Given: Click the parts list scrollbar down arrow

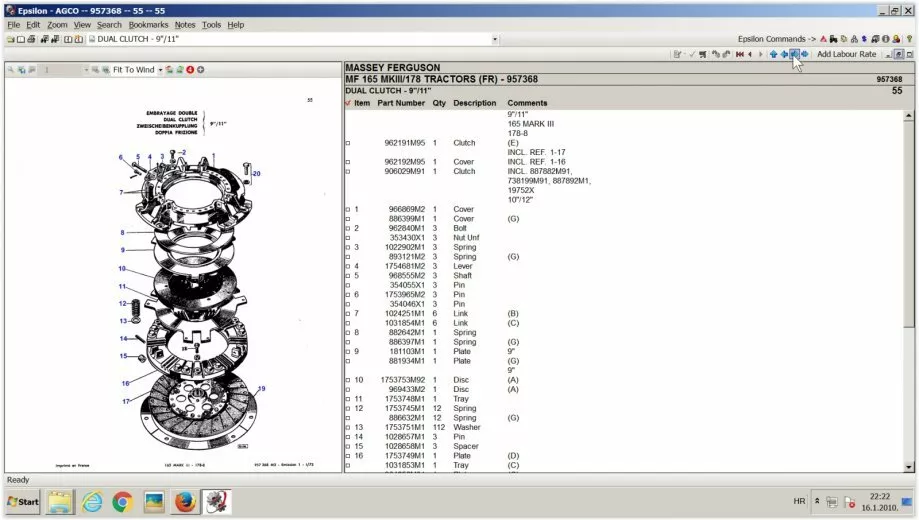Looking at the screenshot, I should 908,467.
